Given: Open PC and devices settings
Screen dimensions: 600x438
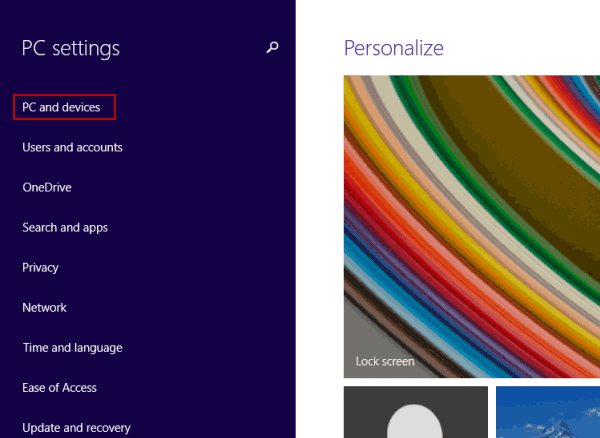Looking at the screenshot, I should 61,107.
